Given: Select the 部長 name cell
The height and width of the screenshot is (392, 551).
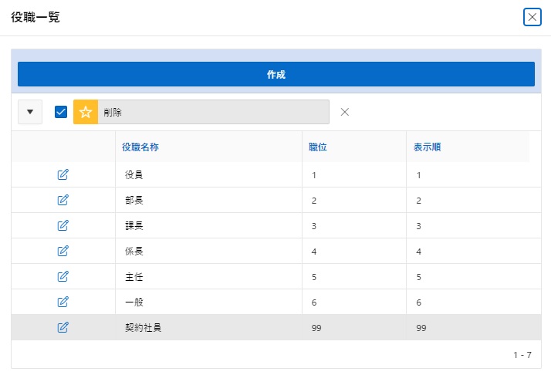Looking at the screenshot, I should tap(208, 200).
